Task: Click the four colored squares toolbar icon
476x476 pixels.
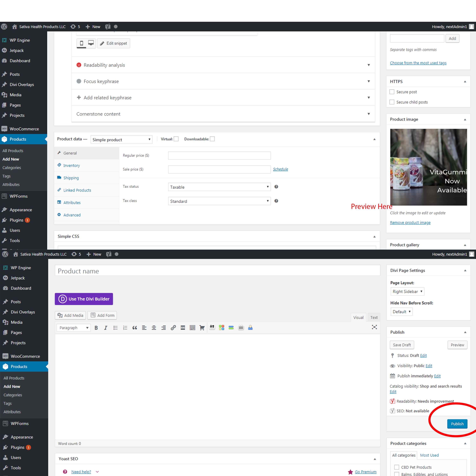Action: point(221,327)
